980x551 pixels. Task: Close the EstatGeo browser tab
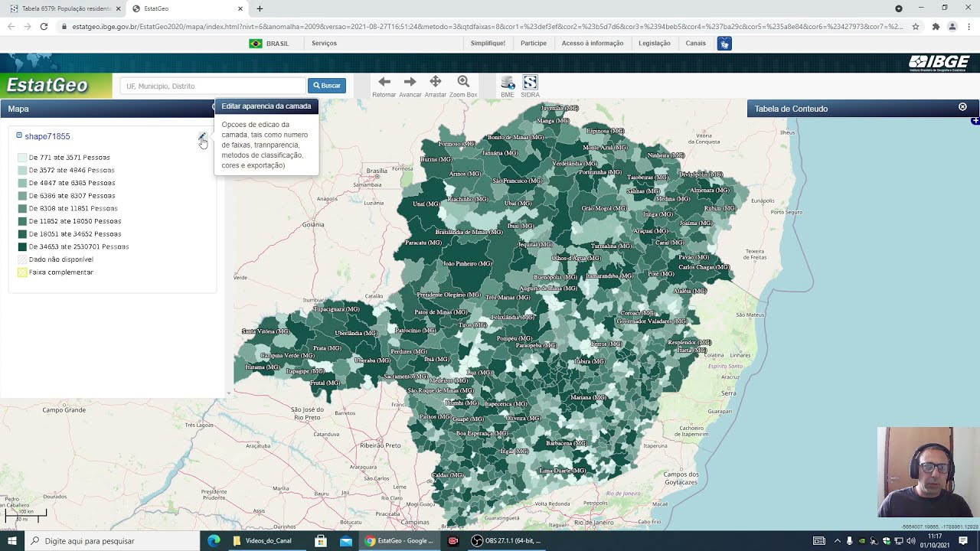pos(240,8)
